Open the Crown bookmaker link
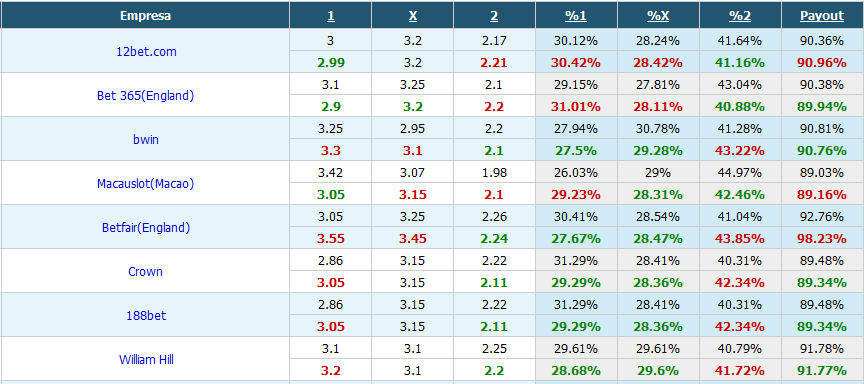The height and width of the screenshot is (384, 864). coord(145,272)
